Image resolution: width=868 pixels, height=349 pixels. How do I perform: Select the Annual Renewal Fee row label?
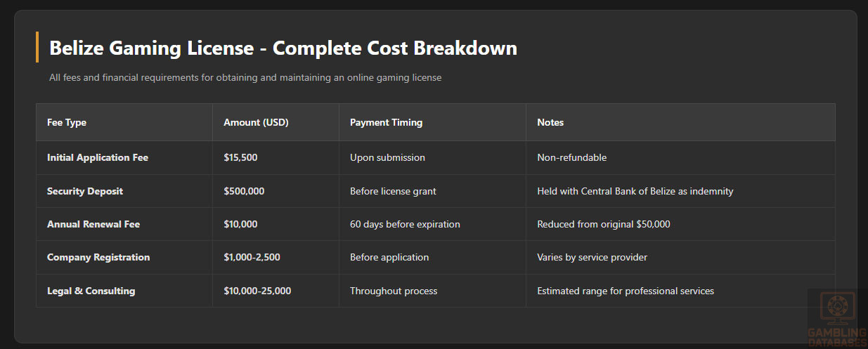pos(93,224)
